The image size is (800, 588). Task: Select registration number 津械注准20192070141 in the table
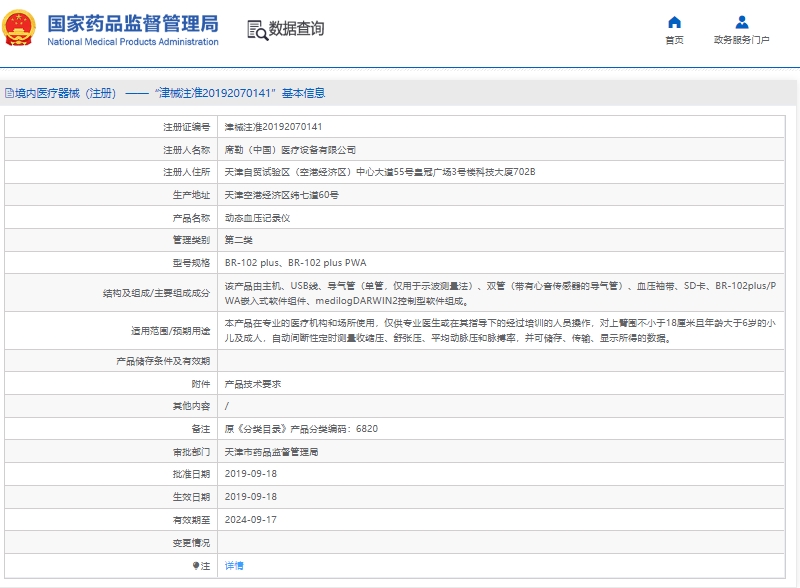pos(273,127)
